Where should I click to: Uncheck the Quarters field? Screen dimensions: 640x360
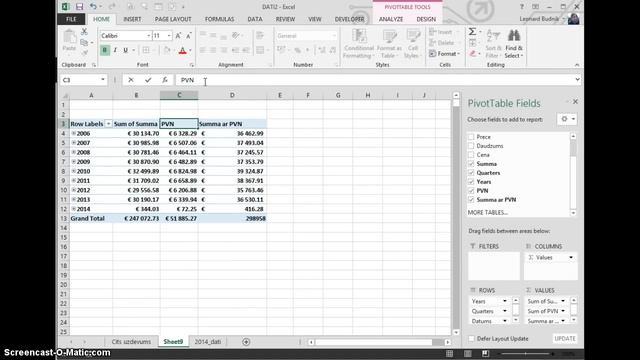471,173
